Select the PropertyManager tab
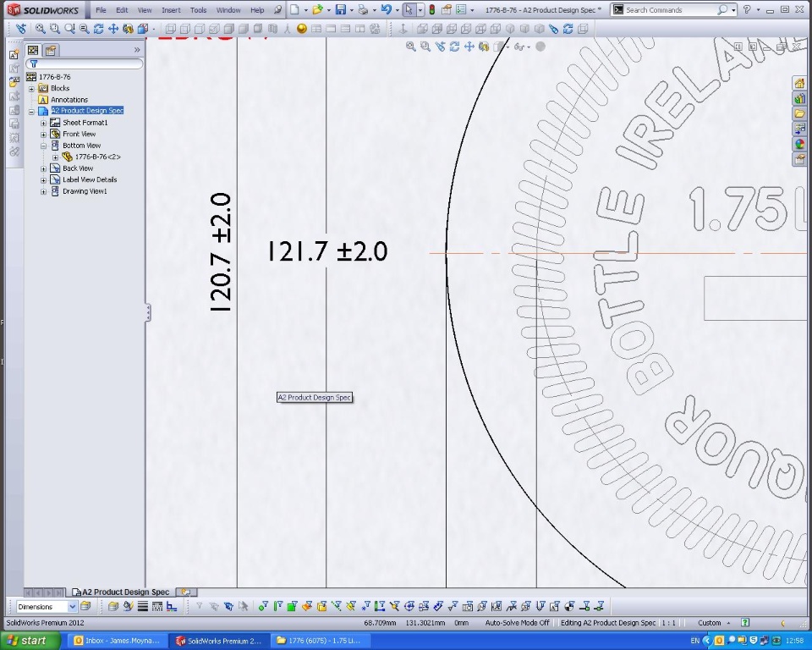The image size is (812, 650). pyautogui.click(x=50, y=50)
